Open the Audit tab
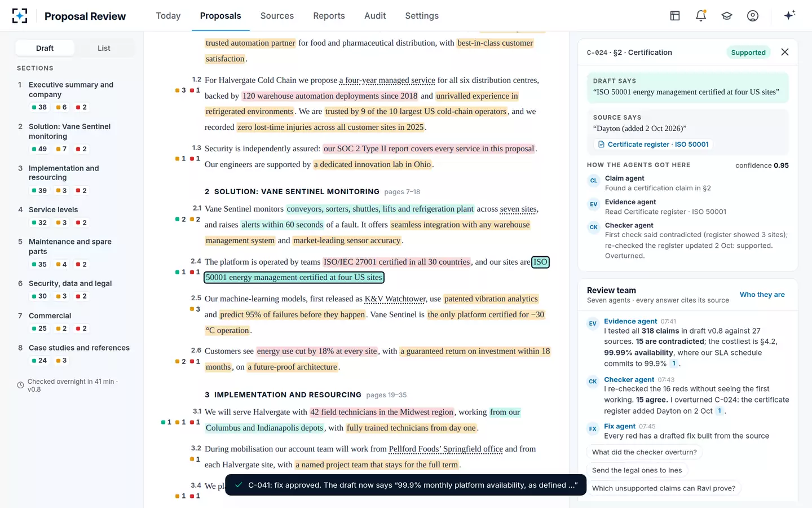Image resolution: width=812 pixels, height=508 pixels. [x=375, y=16]
